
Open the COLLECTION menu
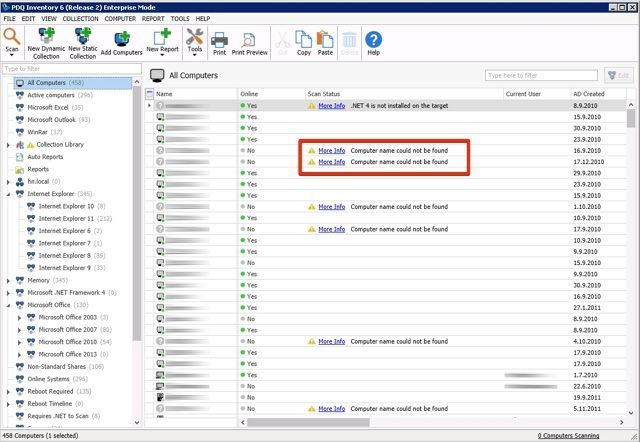click(x=80, y=19)
